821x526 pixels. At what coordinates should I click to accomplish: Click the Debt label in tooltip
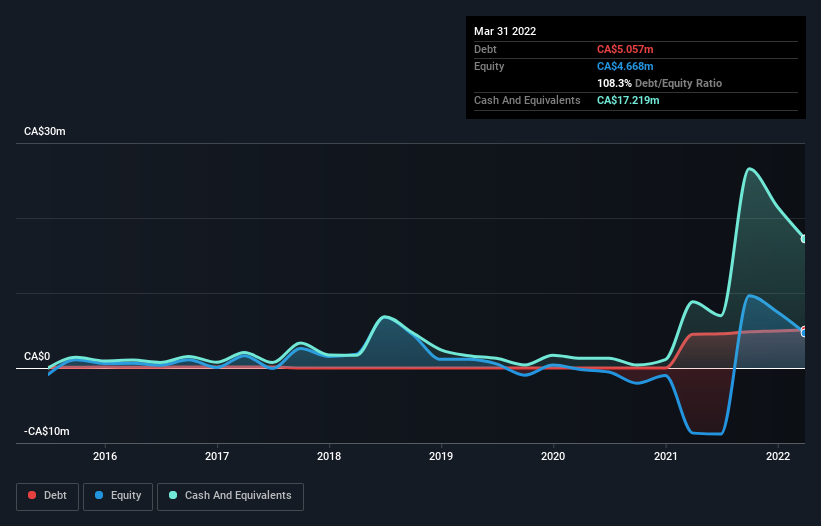pos(485,49)
